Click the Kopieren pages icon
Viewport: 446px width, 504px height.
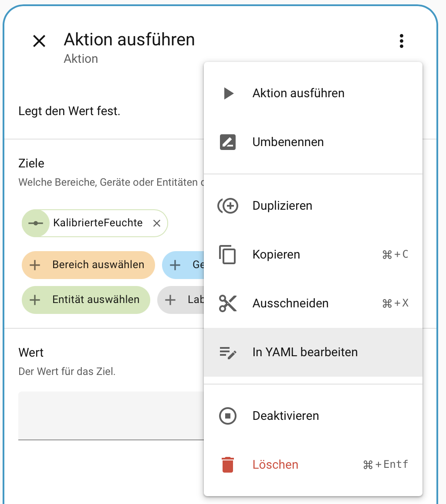pos(227,255)
